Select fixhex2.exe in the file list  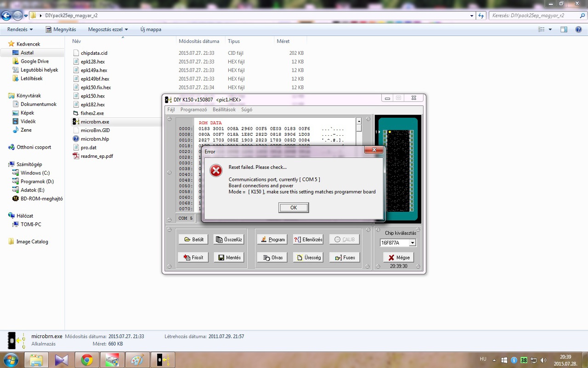pos(92,113)
